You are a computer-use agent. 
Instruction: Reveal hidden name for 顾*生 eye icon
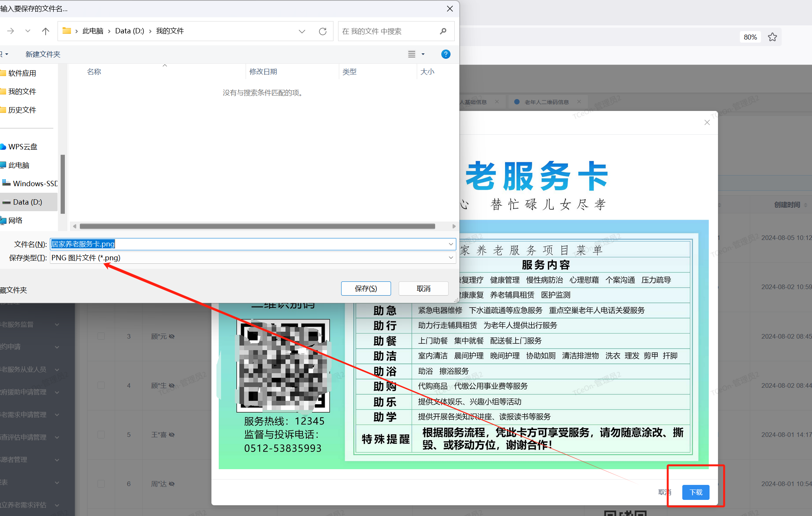pos(172,386)
